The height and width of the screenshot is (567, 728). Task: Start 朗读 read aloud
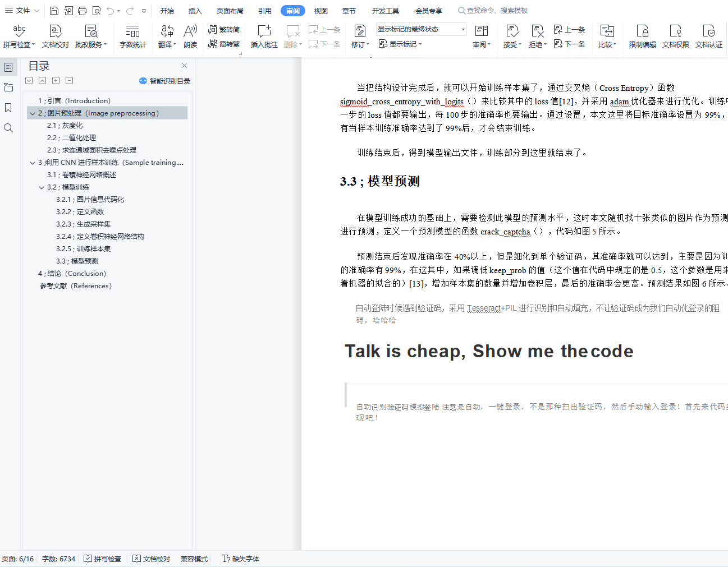[x=190, y=36]
